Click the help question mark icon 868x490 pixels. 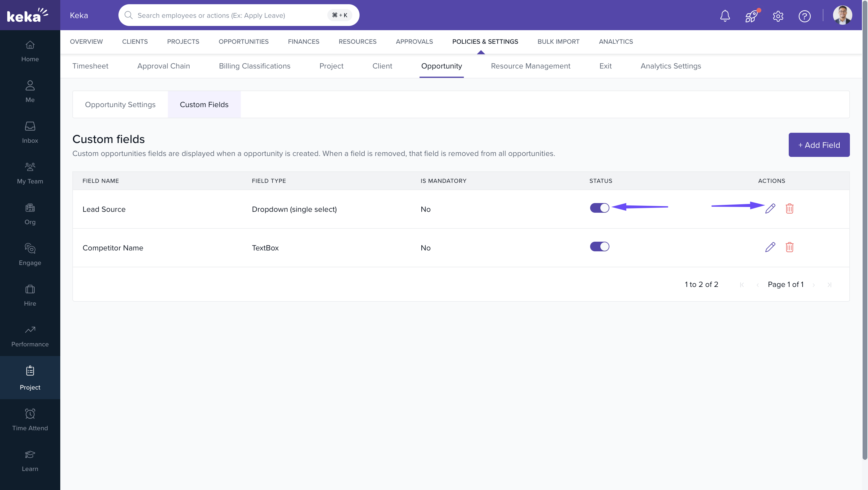(804, 16)
